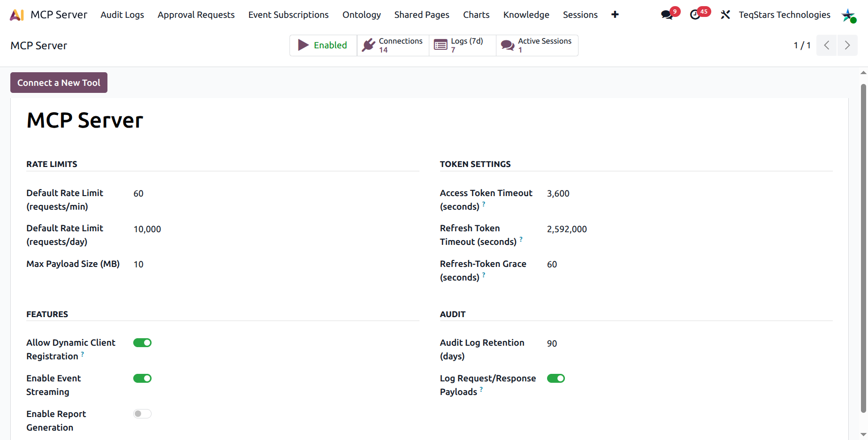Viewport: 868px width, 440px height.
Task: Show help tooltip for Log Request/Response Payloads
Action: point(481,389)
